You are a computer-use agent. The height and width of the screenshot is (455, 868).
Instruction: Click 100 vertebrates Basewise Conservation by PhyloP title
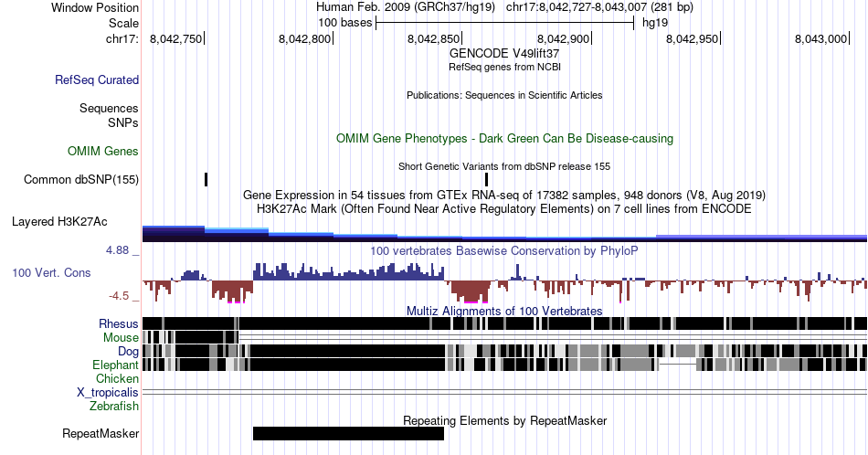(x=504, y=250)
